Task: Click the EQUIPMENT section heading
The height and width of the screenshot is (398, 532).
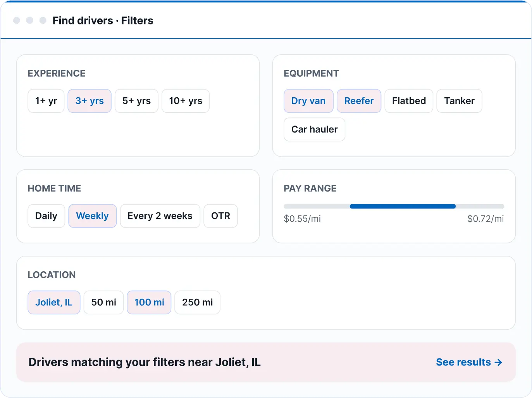Action: click(311, 73)
